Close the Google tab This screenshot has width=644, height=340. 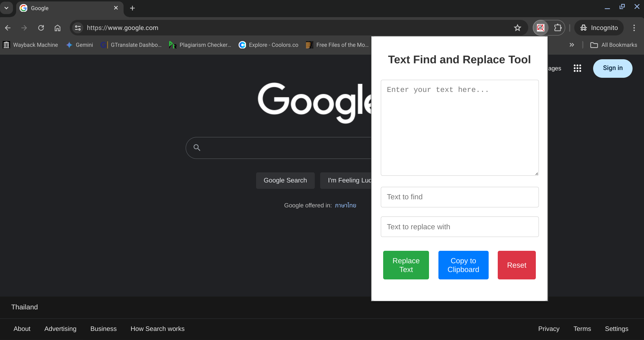(x=116, y=8)
